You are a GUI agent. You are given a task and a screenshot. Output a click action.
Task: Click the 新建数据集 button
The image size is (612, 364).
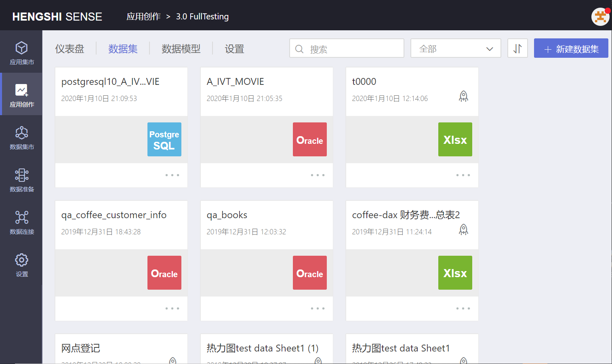(571, 48)
